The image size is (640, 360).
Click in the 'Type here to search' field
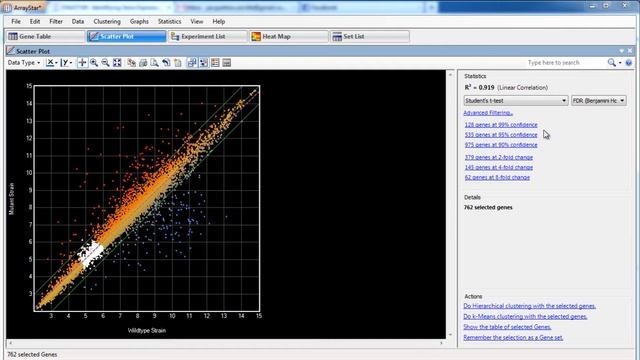(x=565, y=62)
